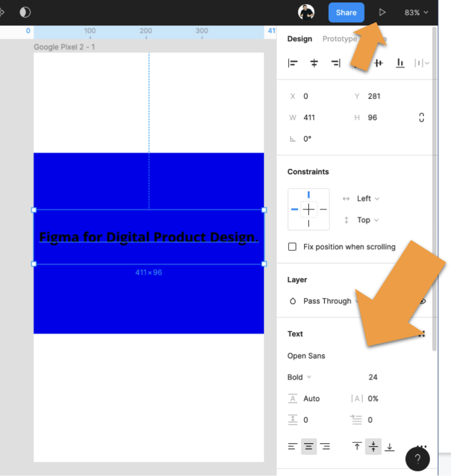This screenshot has height=476, width=451.
Task: Click align horizontal centers icon
Action: [x=314, y=63]
